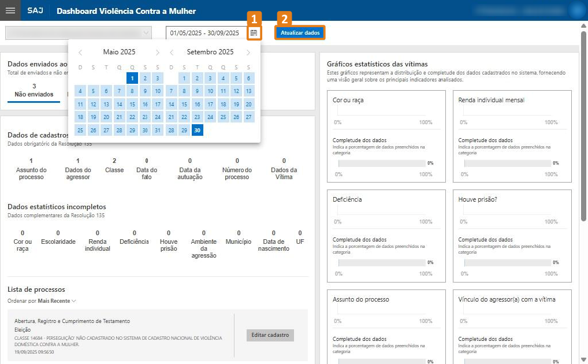Image resolution: width=588 pixels, height=364 pixels.
Task: Select day 1 in the Maio 2025 calendar
Action: coord(132,78)
